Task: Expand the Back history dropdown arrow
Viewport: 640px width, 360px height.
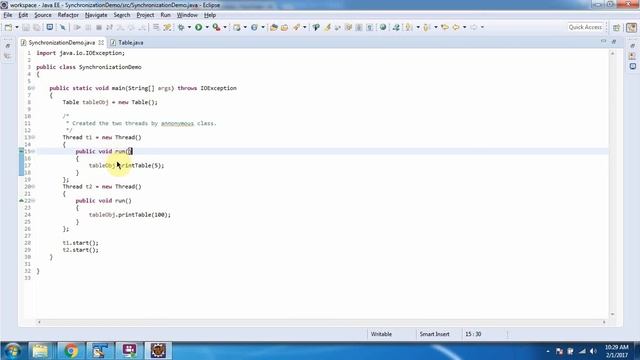Action: point(464,27)
